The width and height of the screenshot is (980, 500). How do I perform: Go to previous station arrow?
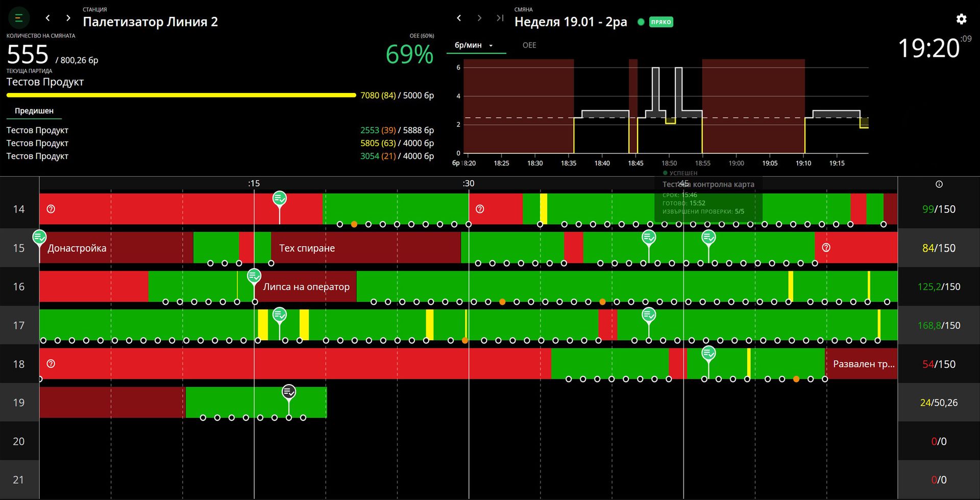(48, 18)
